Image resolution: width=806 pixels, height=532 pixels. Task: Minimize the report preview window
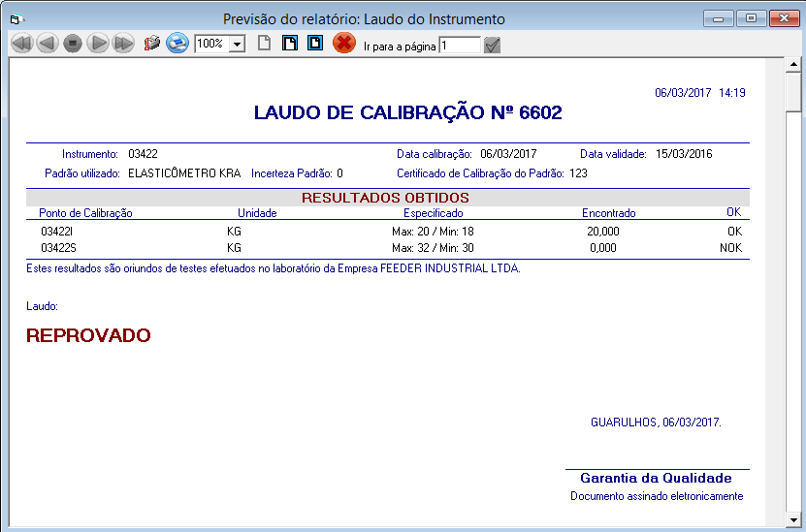[718, 19]
